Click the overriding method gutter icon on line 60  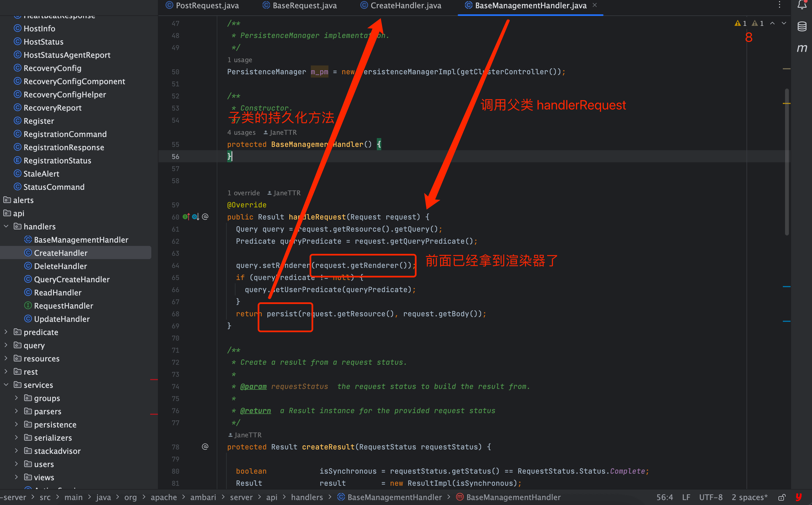[186, 217]
